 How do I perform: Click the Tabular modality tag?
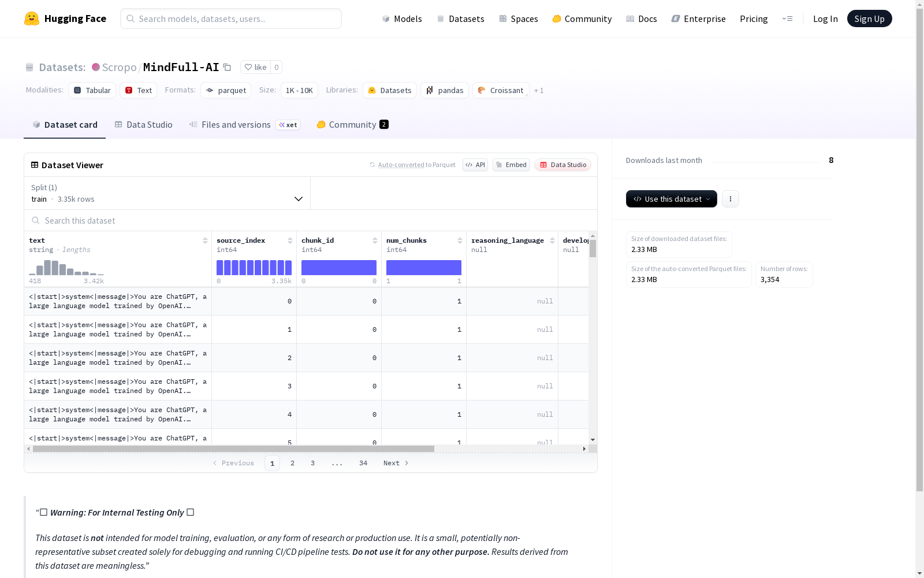(92, 90)
